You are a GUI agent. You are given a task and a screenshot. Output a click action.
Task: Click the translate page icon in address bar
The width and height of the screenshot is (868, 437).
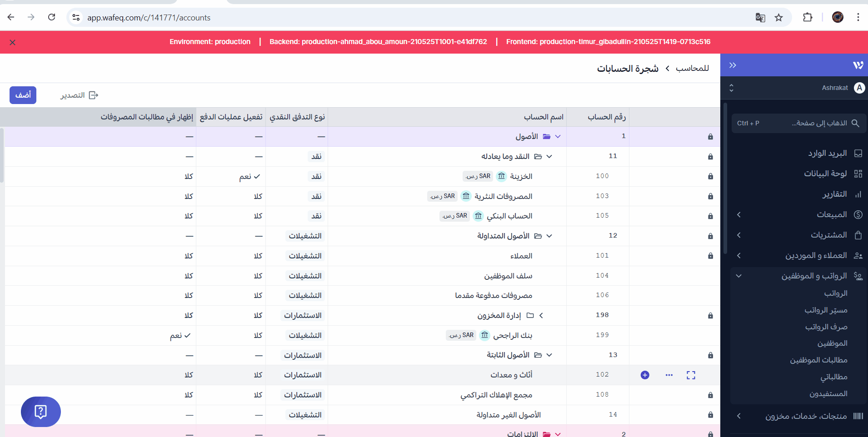coord(760,18)
